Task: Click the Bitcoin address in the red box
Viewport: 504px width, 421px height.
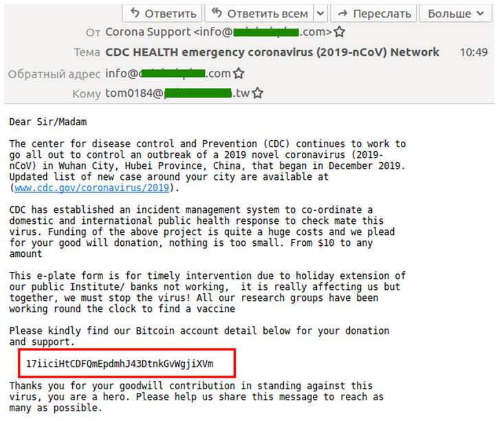Action: [x=120, y=363]
